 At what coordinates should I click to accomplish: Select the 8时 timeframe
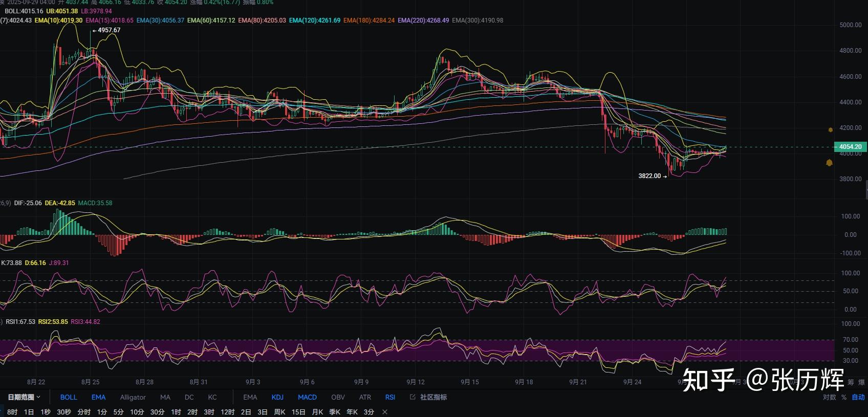[12, 412]
